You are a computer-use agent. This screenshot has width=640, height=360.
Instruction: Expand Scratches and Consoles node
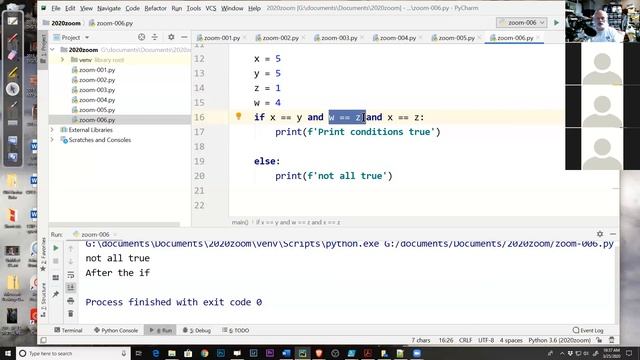point(52,140)
